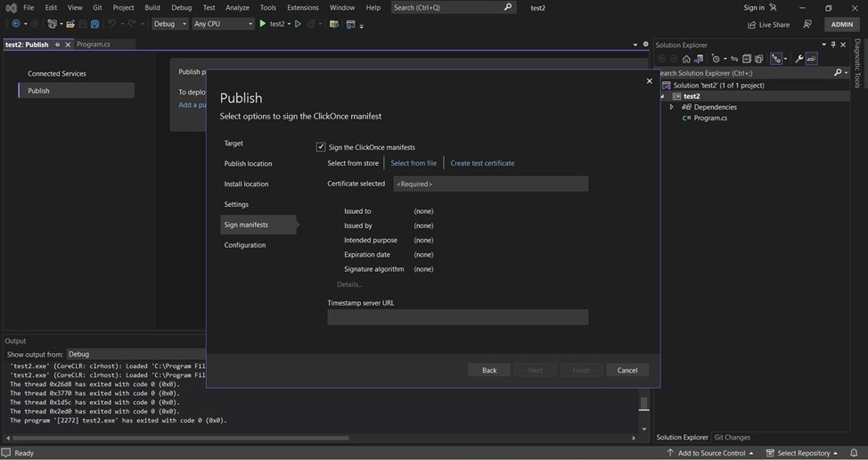Click the Output horizontal scrollbar thumb
868x460 pixels.
pos(179,438)
